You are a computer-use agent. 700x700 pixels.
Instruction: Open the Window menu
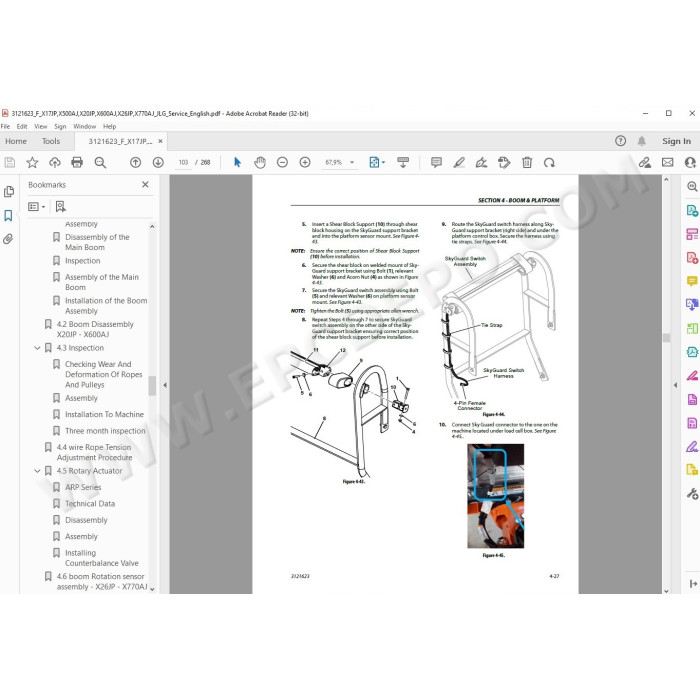(84, 126)
